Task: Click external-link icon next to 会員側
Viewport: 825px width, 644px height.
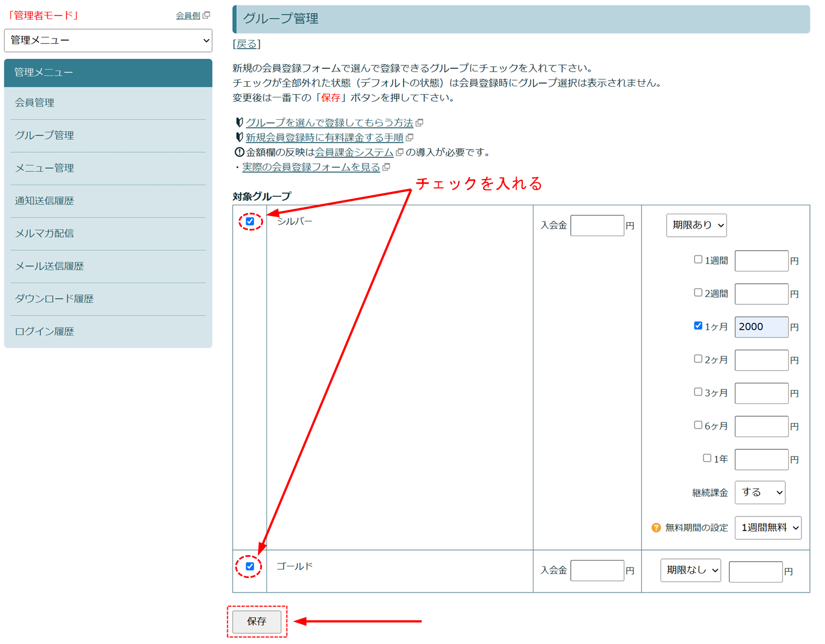Action: tap(207, 15)
